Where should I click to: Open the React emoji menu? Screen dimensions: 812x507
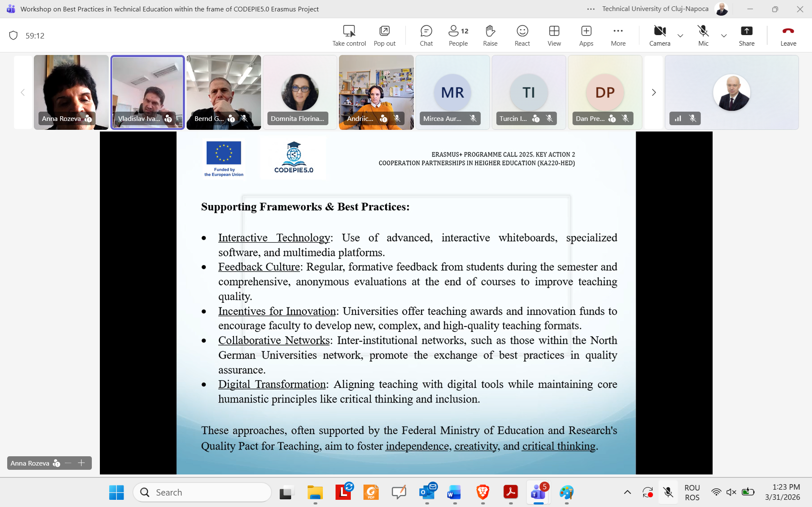coord(522,36)
